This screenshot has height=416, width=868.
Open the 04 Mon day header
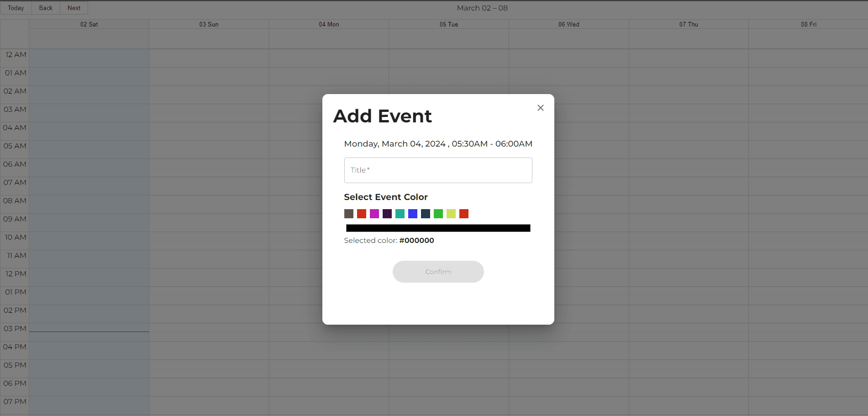click(x=329, y=24)
